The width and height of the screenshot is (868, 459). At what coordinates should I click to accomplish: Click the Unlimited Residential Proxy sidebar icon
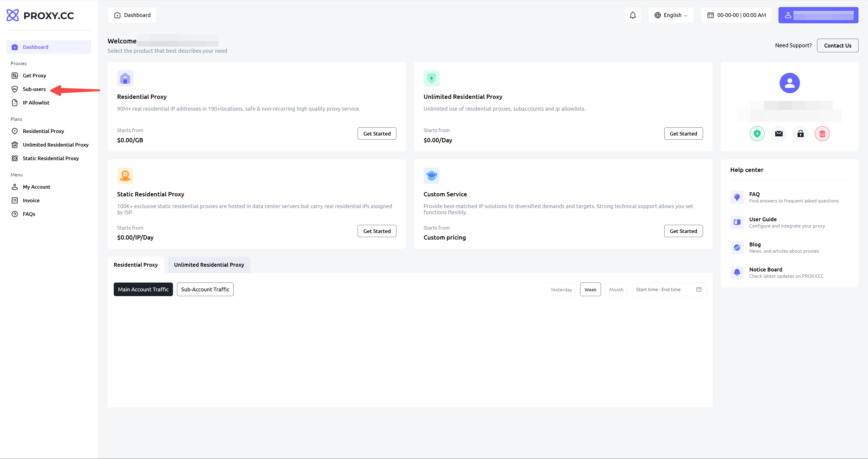coord(15,145)
